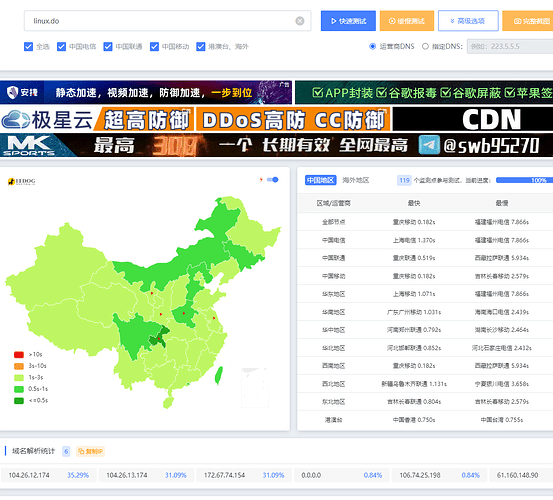
Task: Click the dark green Chongqing region on the map
Action: [x=159, y=338]
